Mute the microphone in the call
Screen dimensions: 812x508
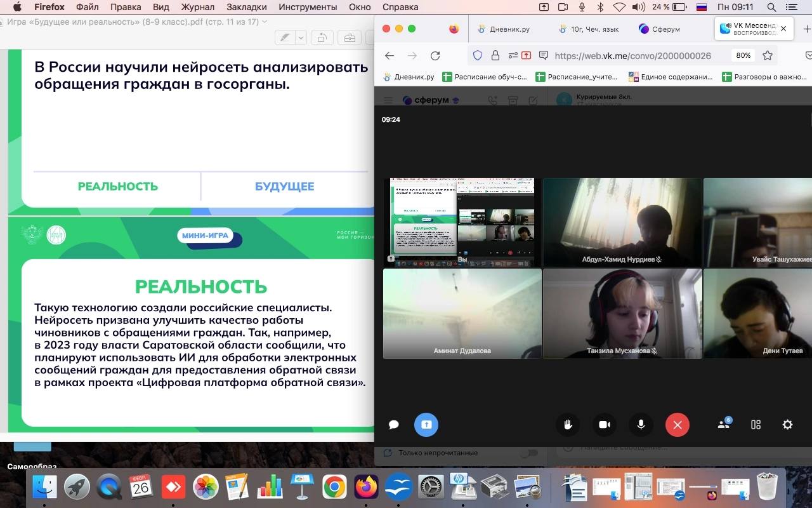641,425
